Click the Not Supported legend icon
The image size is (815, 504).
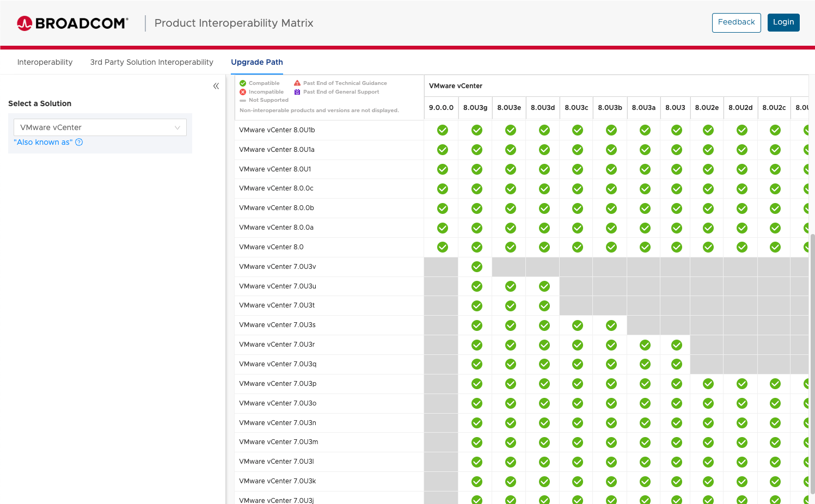click(243, 100)
